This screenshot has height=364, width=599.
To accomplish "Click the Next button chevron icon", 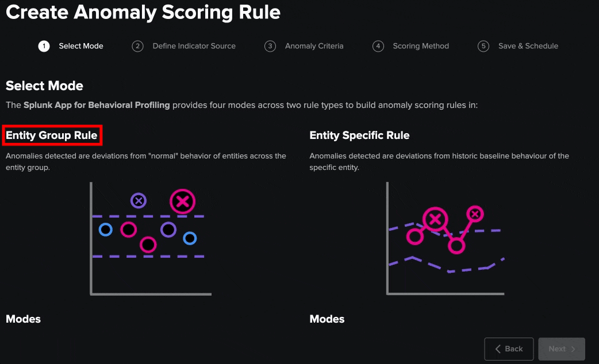I will [x=573, y=349].
